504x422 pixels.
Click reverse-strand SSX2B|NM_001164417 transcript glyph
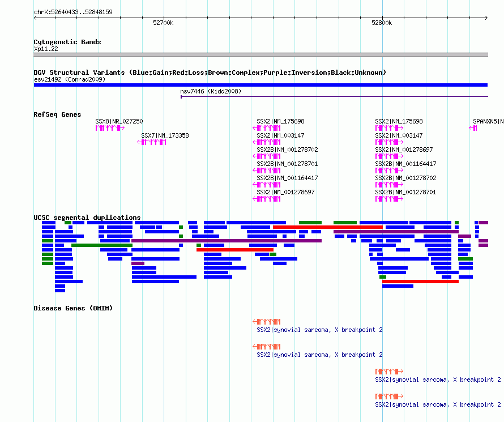[x=267, y=185]
